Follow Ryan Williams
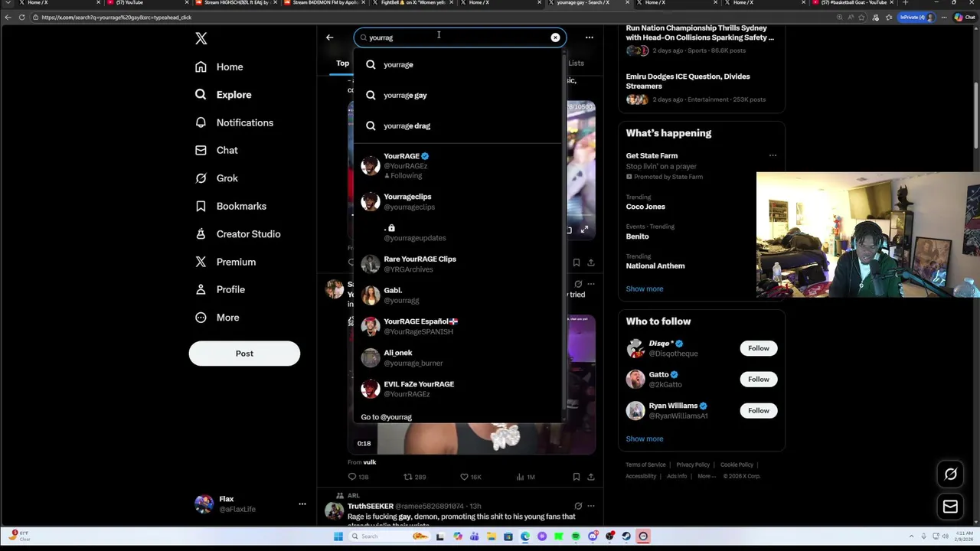The width and height of the screenshot is (980, 551). click(x=758, y=411)
